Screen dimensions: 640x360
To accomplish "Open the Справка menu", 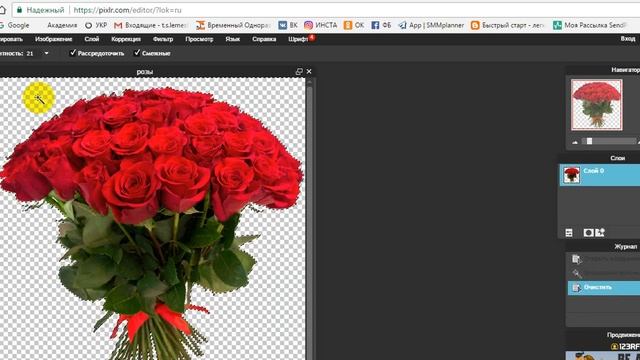I will [x=264, y=39].
